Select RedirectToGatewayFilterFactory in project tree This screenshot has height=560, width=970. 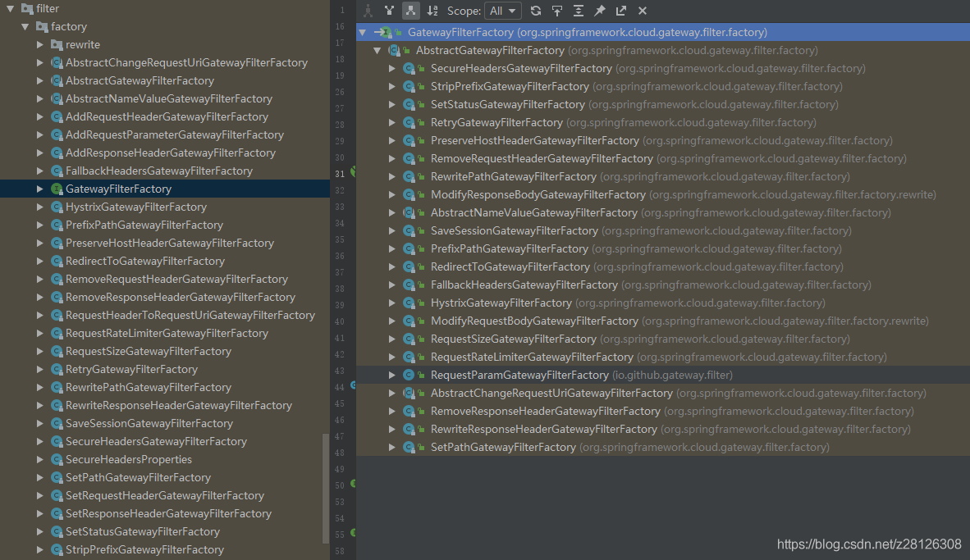pyautogui.click(x=145, y=262)
